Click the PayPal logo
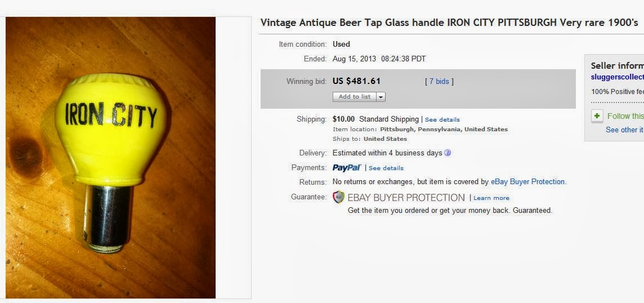This screenshot has width=644, height=303. [346, 168]
